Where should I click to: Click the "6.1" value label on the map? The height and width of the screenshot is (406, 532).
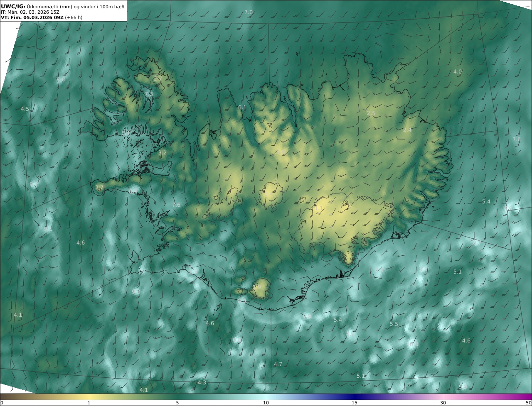click(x=242, y=107)
